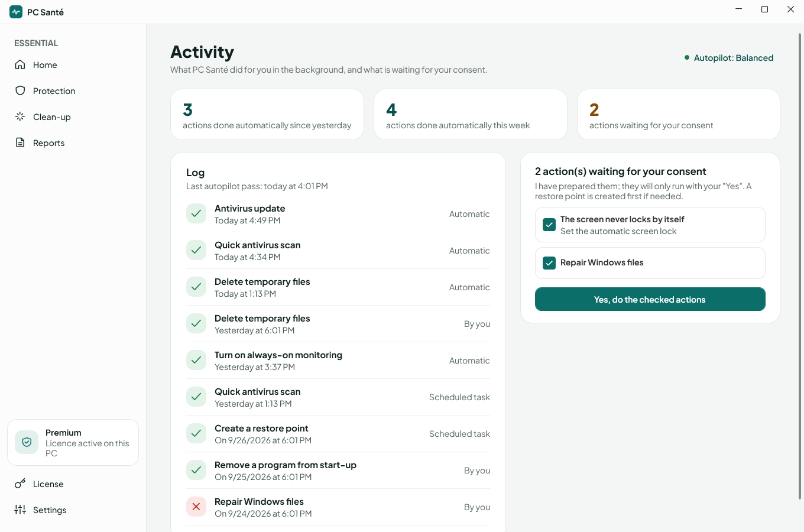Click the check icon for Today 4:34 PM scan

click(x=196, y=250)
